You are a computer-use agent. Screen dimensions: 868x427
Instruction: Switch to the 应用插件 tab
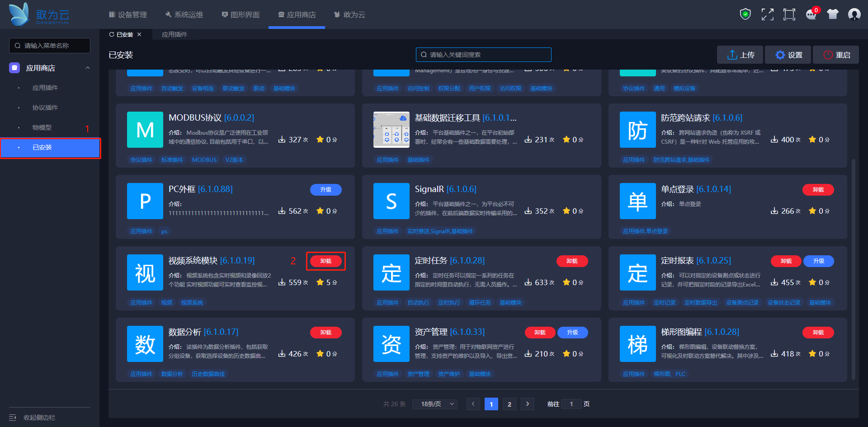click(x=175, y=34)
